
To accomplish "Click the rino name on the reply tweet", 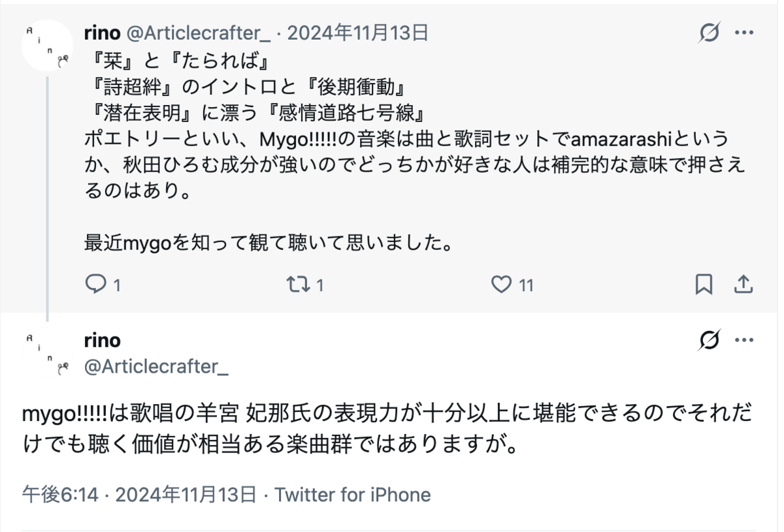I will 103,340.
